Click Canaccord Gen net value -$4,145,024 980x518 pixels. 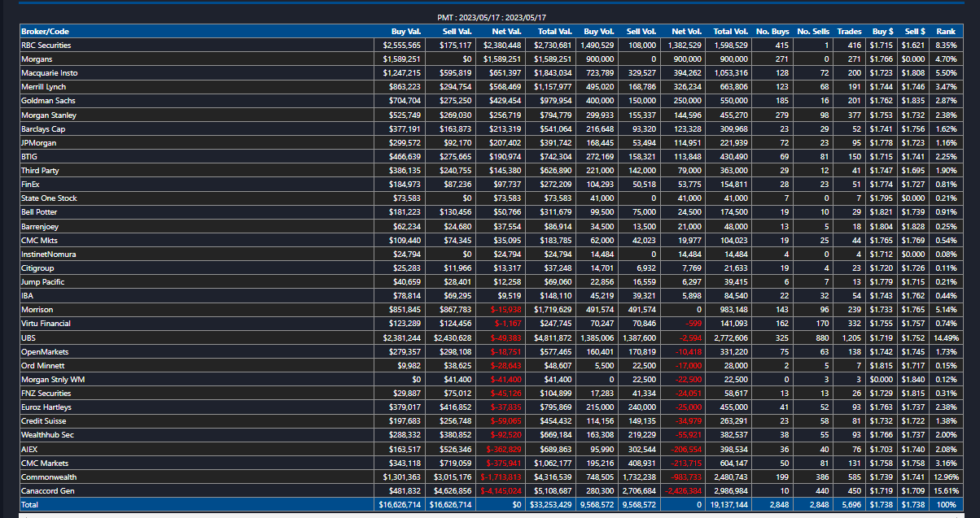[x=501, y=491]
